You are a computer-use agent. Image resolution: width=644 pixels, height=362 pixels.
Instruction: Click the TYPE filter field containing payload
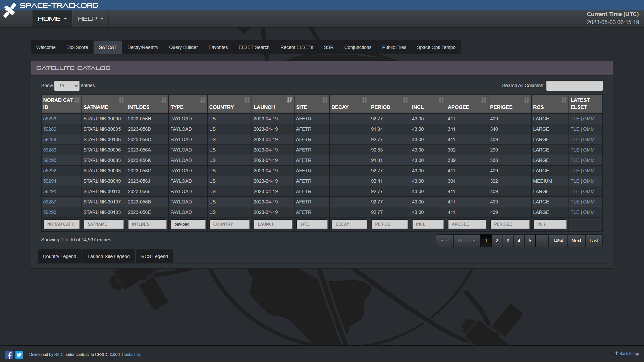point(188,224)
